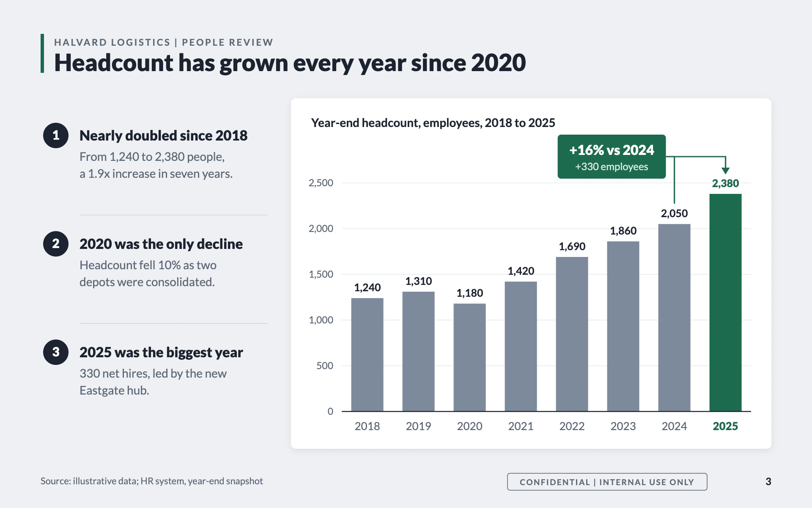Select the '1,310' data label
Viewport: 812px width, 508px height.
[x=418, y=281]
